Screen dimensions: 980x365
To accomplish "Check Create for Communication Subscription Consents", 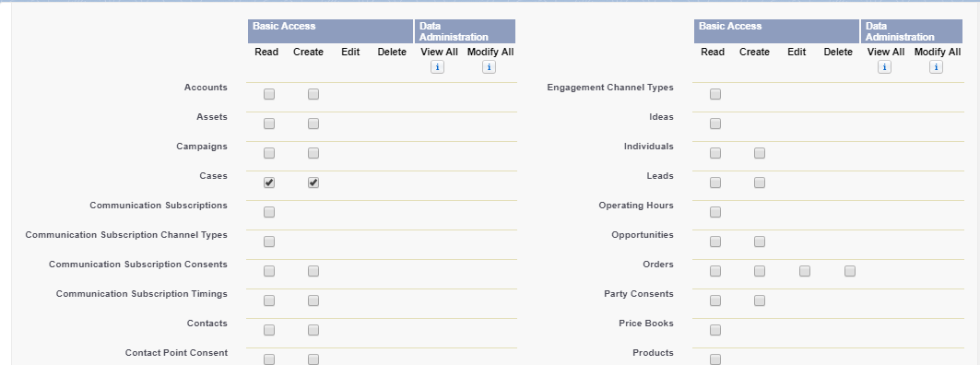I will pos(313,271).
